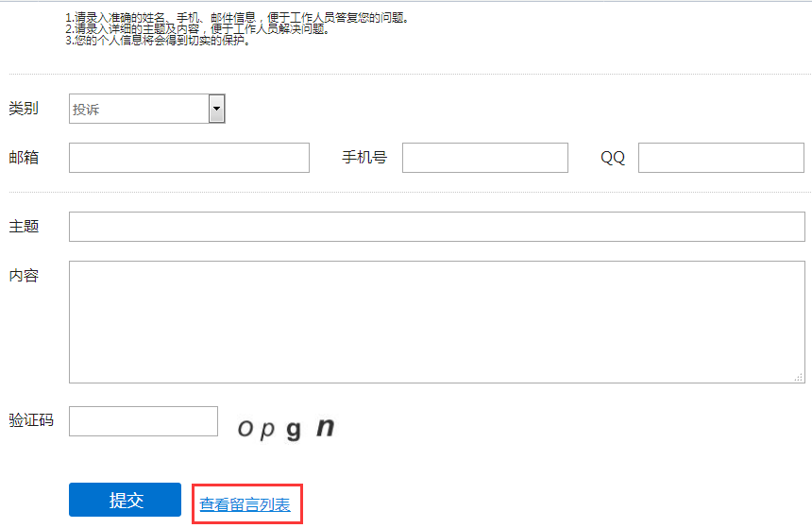Click the QQ label
This screenshot has width=812, height=528.
click(x=613, y=158)
